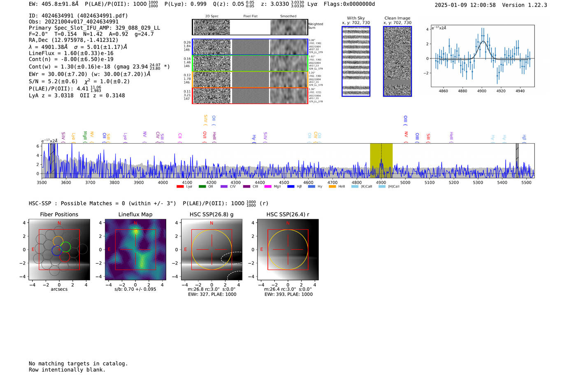Select the blue-bordered fiber spectrum row
Viewport: 576px width, 392px height.
tap(250, 47)
